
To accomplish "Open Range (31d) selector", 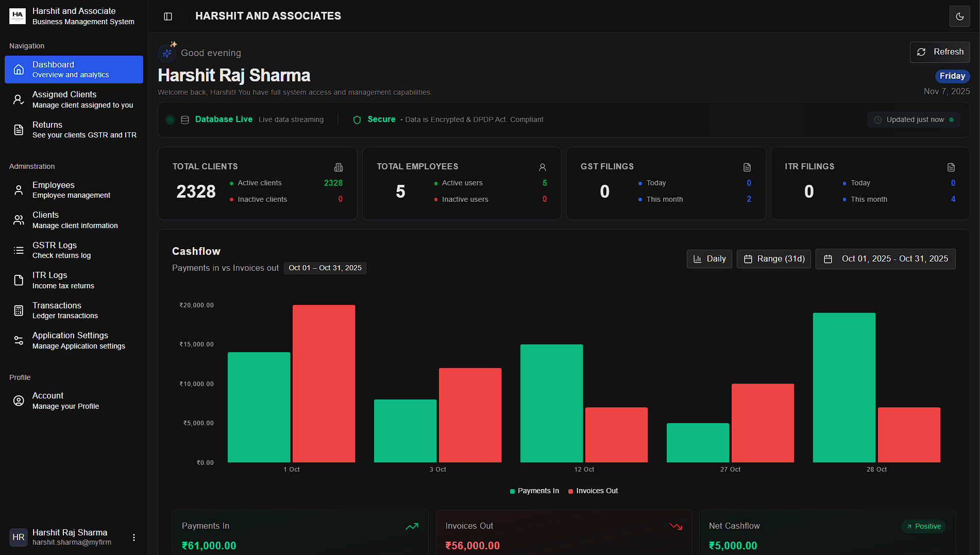I will pyautogui.click(x=773, y=259).
